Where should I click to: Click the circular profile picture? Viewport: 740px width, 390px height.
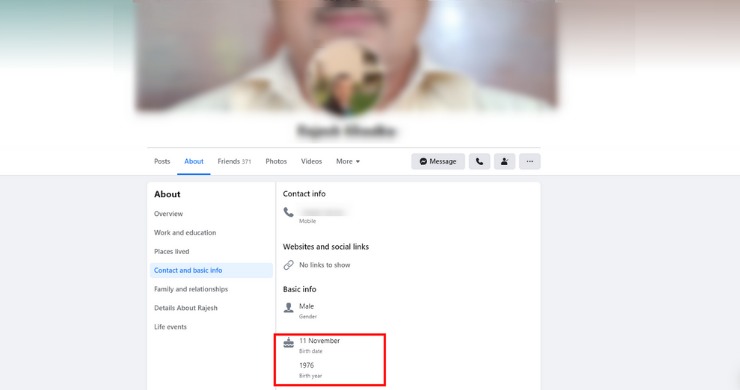[x=347, y=77]
